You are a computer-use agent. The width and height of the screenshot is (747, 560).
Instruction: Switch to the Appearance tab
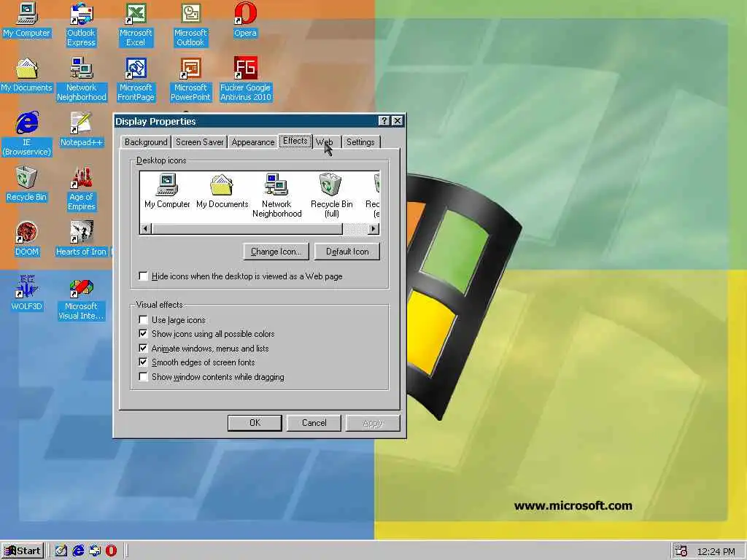coord(253,142)
